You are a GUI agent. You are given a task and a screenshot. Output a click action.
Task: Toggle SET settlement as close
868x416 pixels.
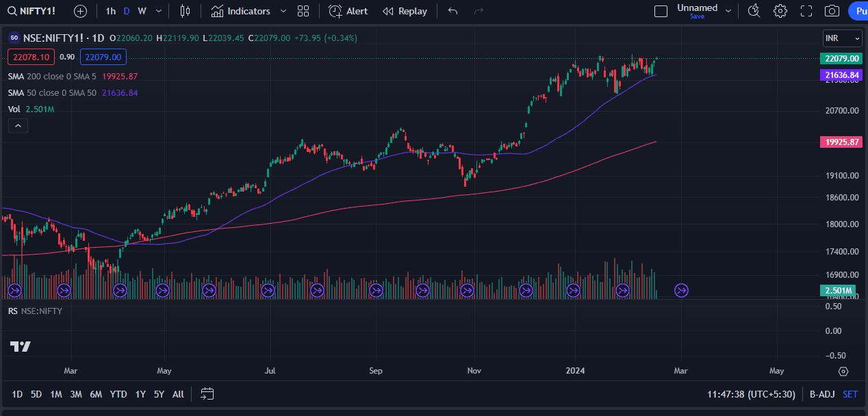[x=850, y=394]
